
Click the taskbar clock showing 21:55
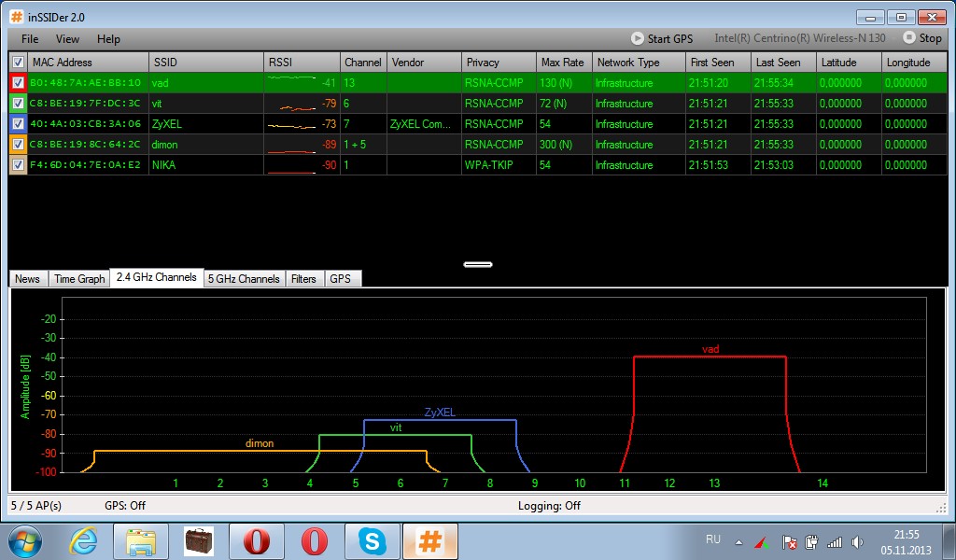906,535
